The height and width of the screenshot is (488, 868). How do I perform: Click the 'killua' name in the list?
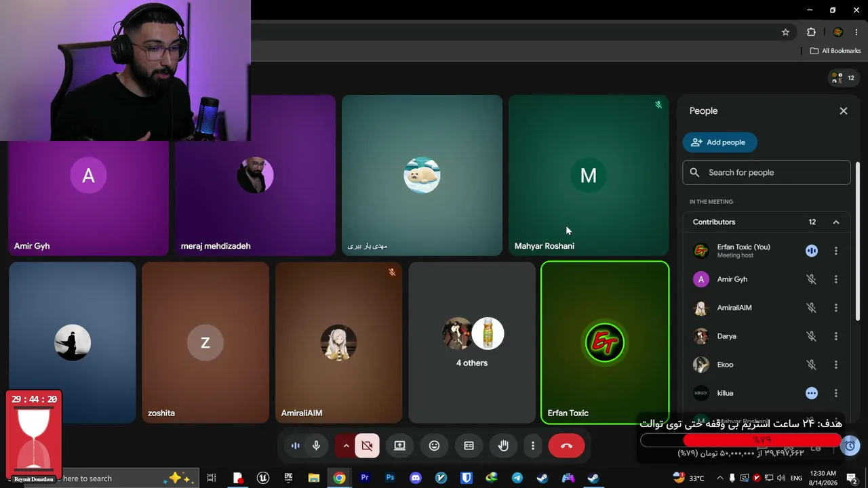point(725,393)
